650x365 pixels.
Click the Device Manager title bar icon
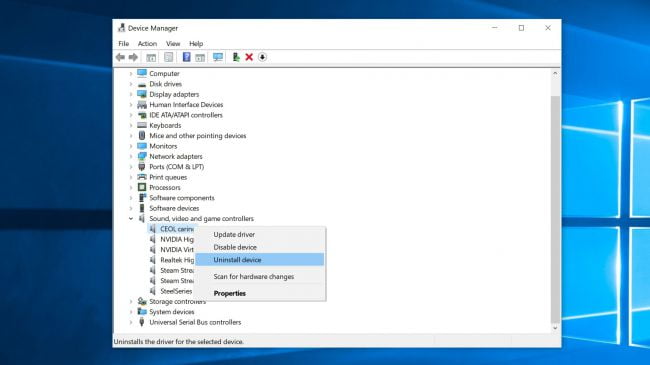121,28
